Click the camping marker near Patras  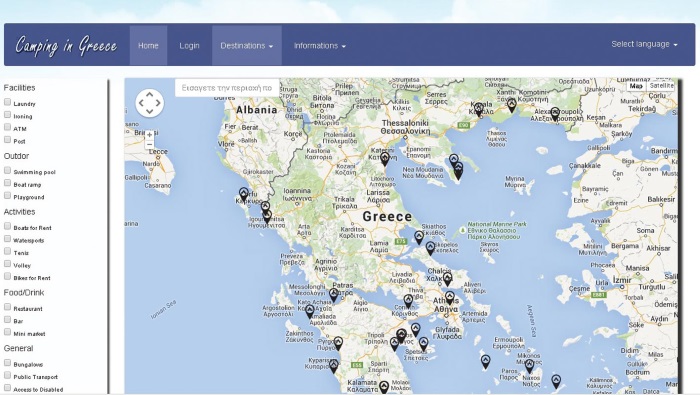333,295
